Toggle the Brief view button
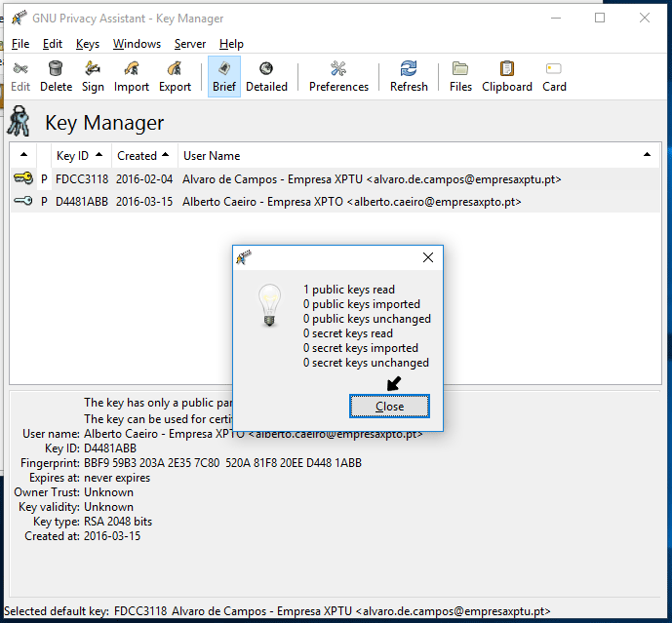This screenshot has height=623, width=672. click(224, 77)
